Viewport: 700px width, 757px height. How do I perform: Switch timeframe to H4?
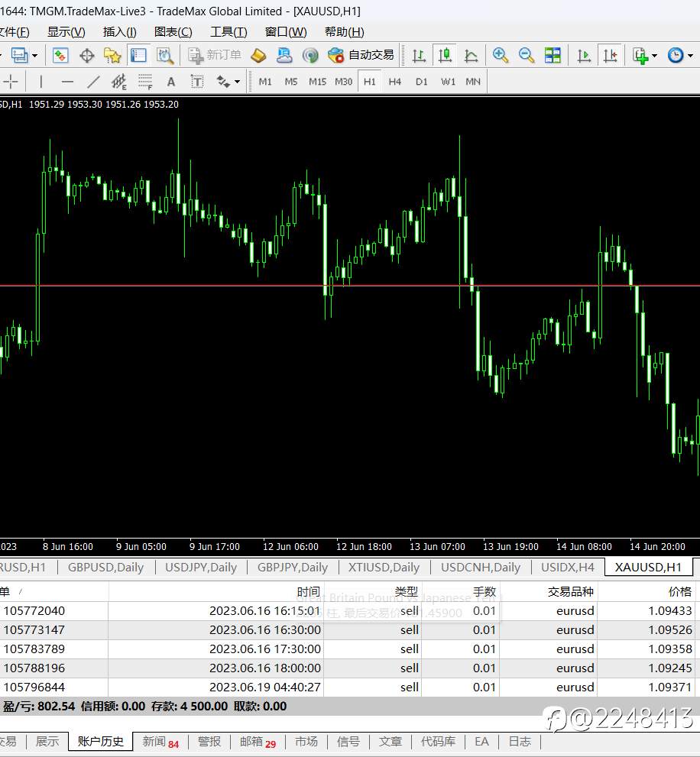pos(395,82)
